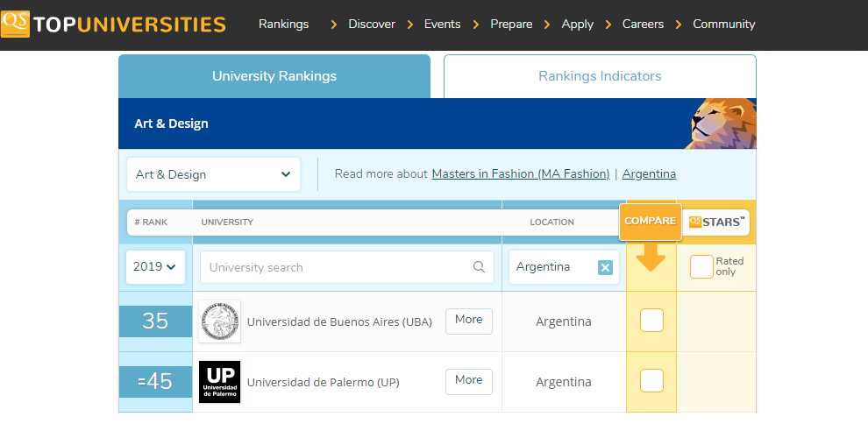This screenshot has height=445, width=868.
Task: Click More for Universidad de Buenos Aires
Action: click(469, 321)
